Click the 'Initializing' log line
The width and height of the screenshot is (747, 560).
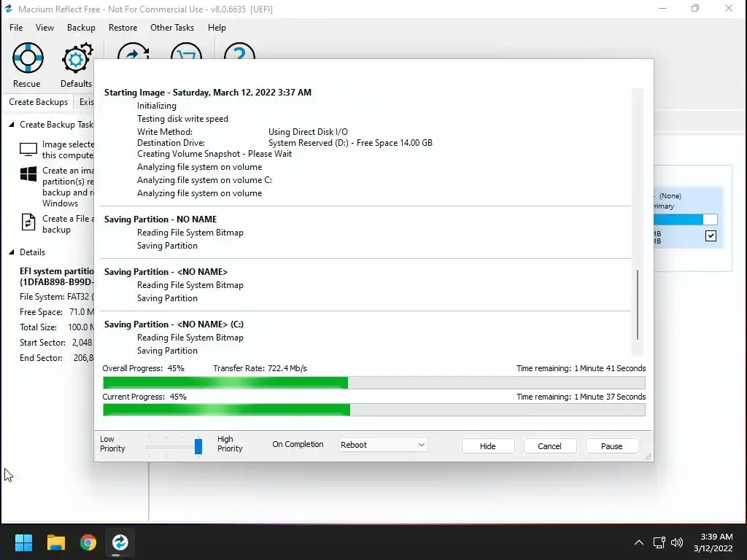coord(157,106)
